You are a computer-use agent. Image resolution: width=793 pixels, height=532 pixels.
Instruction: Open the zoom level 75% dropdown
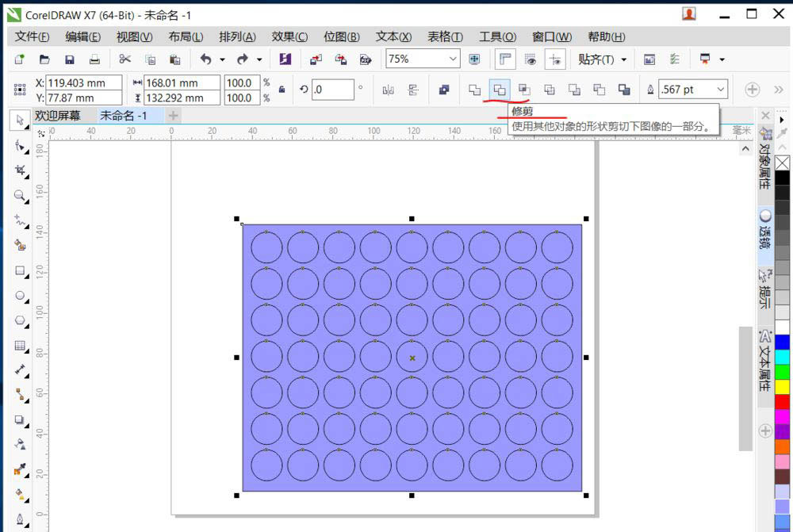[453, 59]
